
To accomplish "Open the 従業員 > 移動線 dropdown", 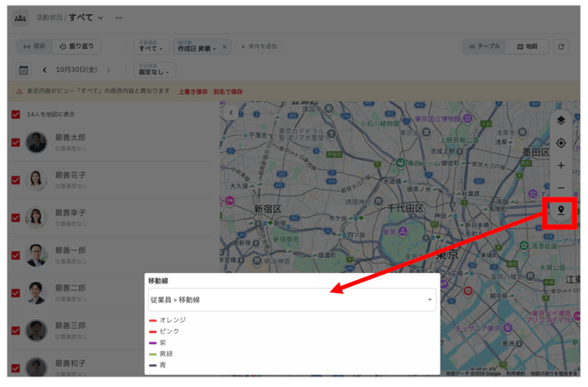I will tap(292, 299).
